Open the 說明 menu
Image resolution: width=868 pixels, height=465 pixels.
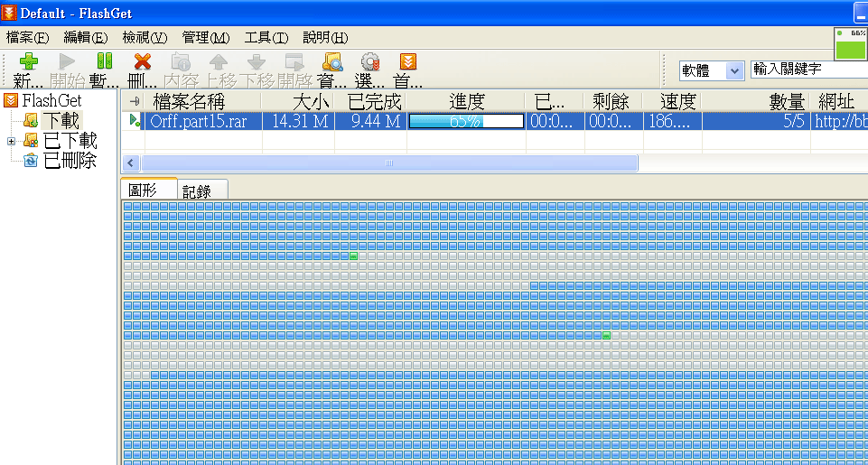pos(325,38)
